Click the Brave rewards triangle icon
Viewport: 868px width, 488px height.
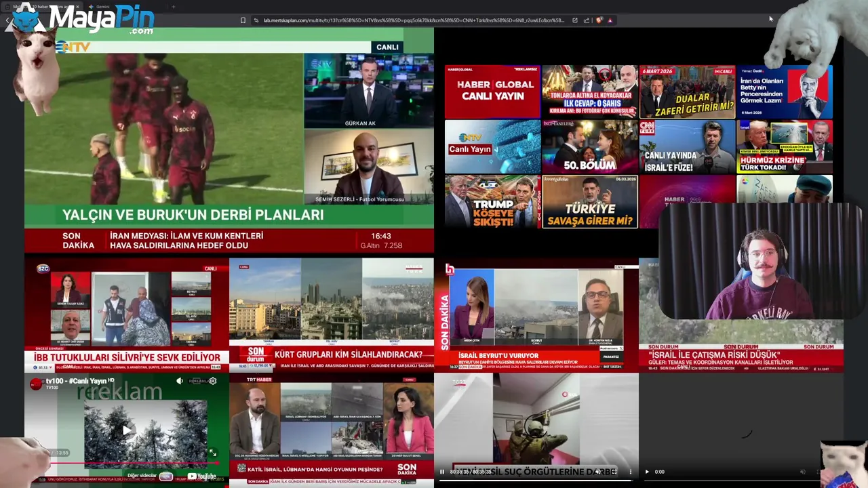tap(610, 20)
